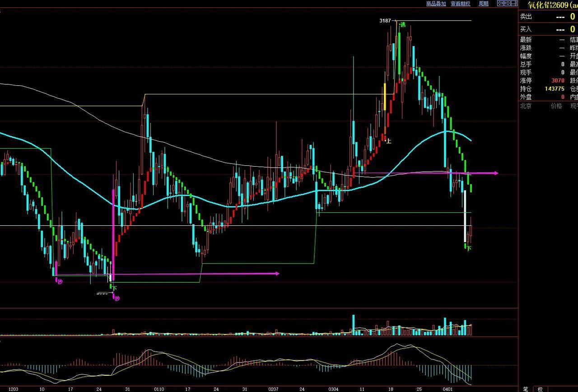Click the 价格 column header
The height and width of the screenshot is (392, 578).
click(x=556, y=106)
